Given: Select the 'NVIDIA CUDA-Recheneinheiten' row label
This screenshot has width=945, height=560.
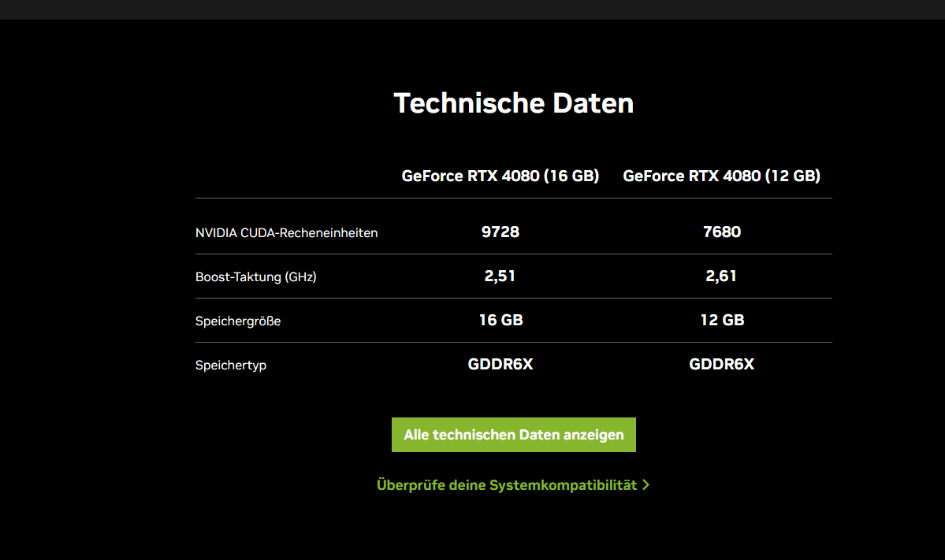Looking at the screenshot, I should 286,233.
